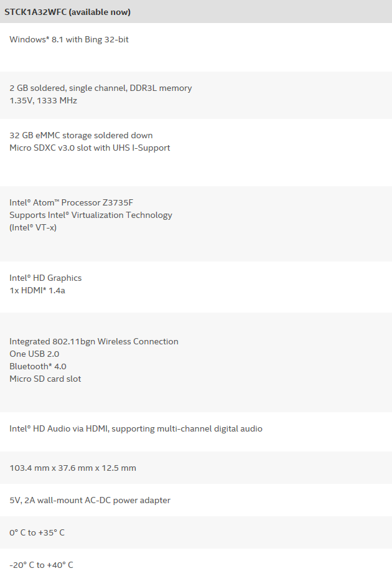
Task: Click the -20° C to +40° C text
Action: (41, 565)
